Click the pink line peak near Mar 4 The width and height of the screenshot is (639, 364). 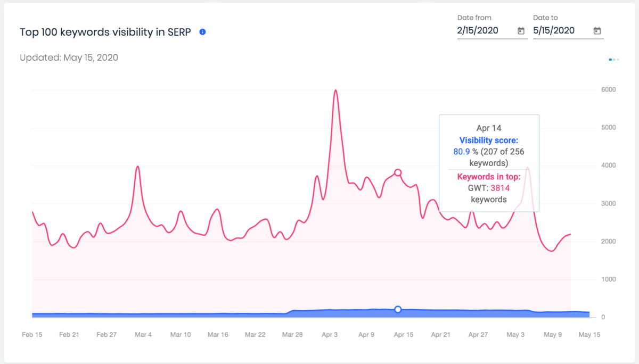[x=138, y=167]
